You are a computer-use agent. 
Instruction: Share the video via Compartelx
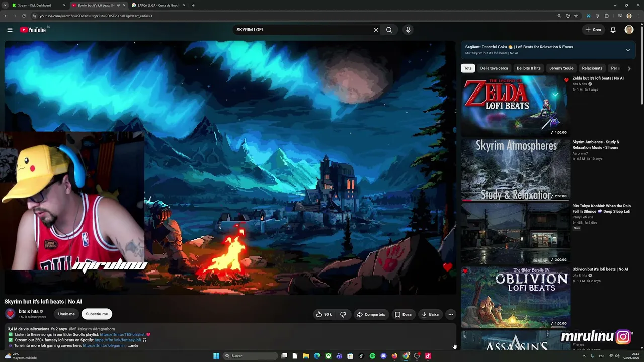371,314
